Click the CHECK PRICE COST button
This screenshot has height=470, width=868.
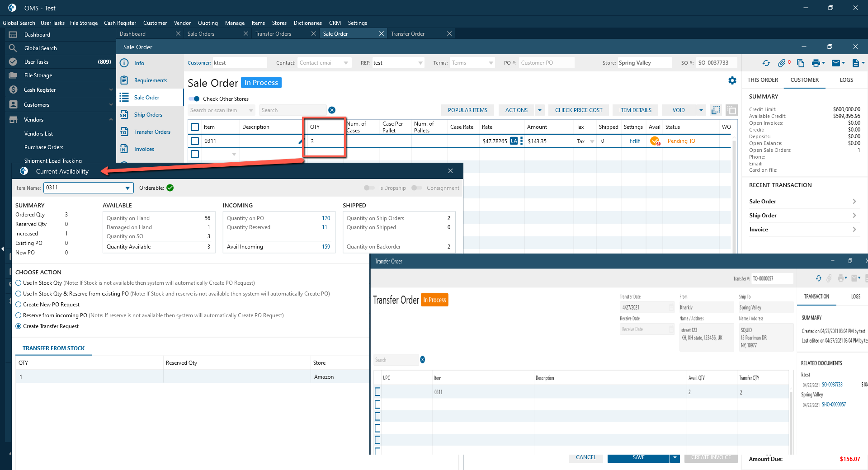[x=579, y=110]
